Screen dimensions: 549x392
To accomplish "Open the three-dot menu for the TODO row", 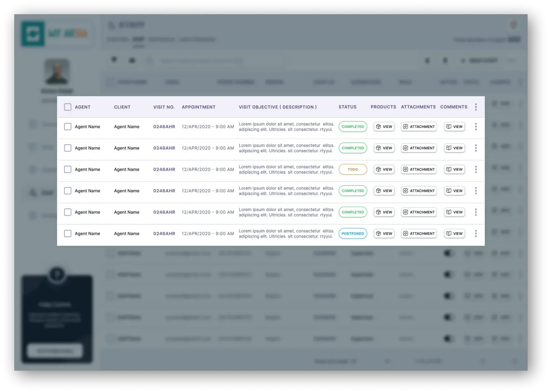I will coord(476,169).
